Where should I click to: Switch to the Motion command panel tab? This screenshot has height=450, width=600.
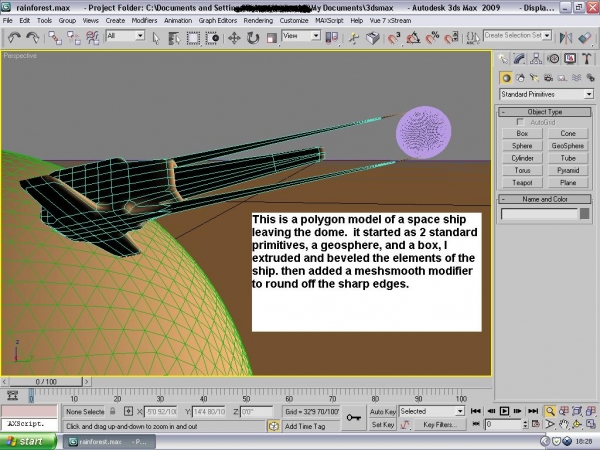point(553,59)
